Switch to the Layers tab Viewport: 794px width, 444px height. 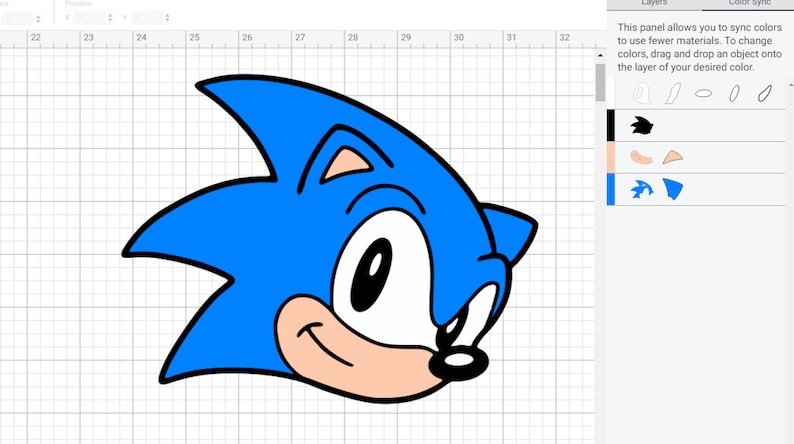coord(654,3)
